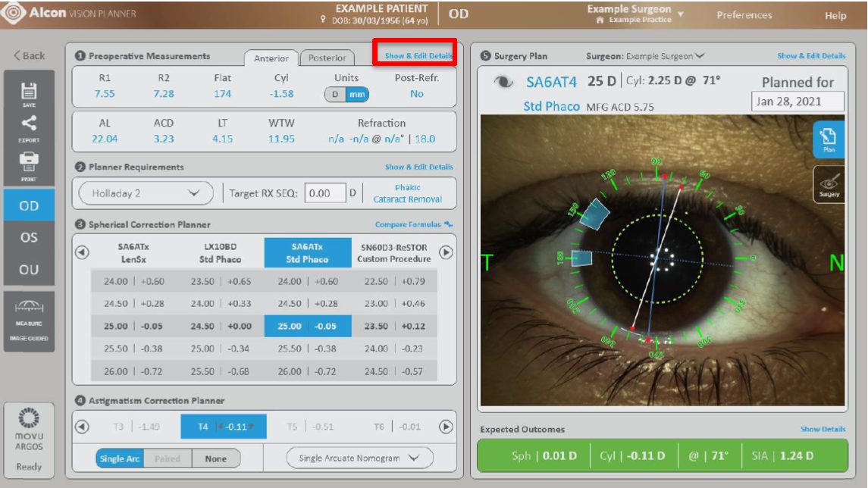This screenshot has width=868, height=488.
Task: Select OS left eye in sidebar
Action: click(29, 237)
